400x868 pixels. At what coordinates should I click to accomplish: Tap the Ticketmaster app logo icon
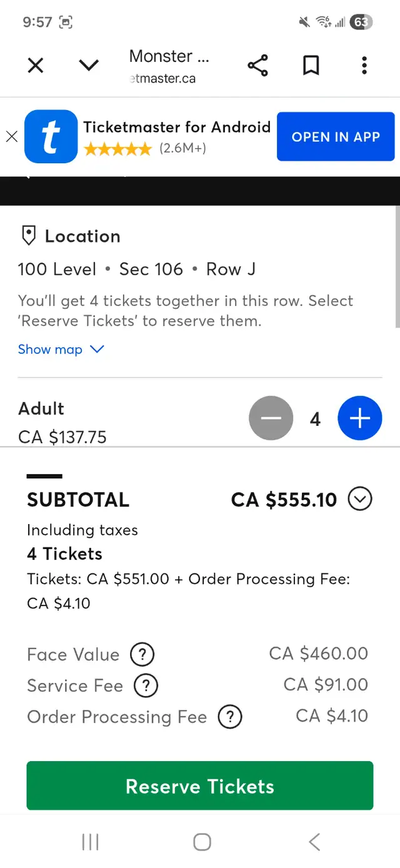click(51, 136)
